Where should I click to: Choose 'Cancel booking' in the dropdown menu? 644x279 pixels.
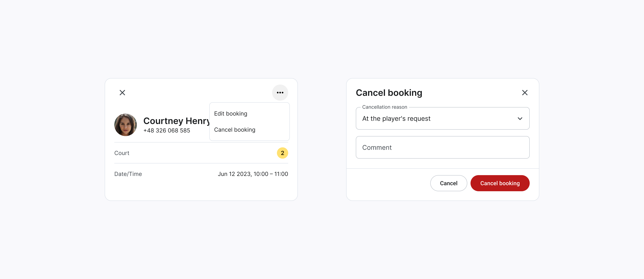(235, 129)
